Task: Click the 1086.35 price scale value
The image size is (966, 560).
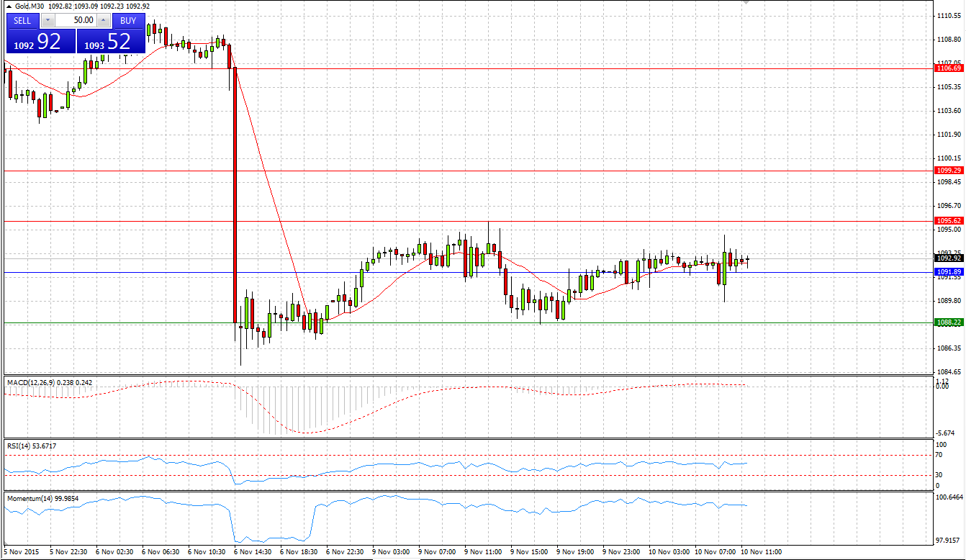Action: click(950, 348)
